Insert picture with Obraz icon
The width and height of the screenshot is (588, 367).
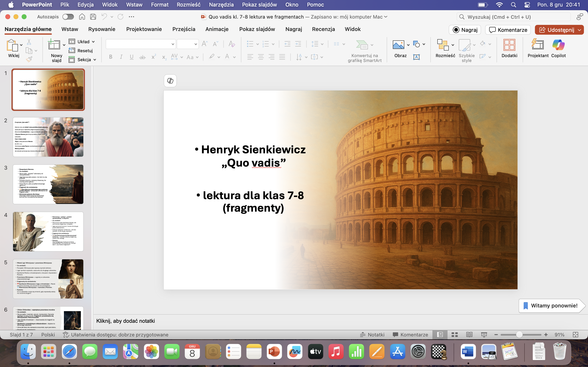(398, 45)
